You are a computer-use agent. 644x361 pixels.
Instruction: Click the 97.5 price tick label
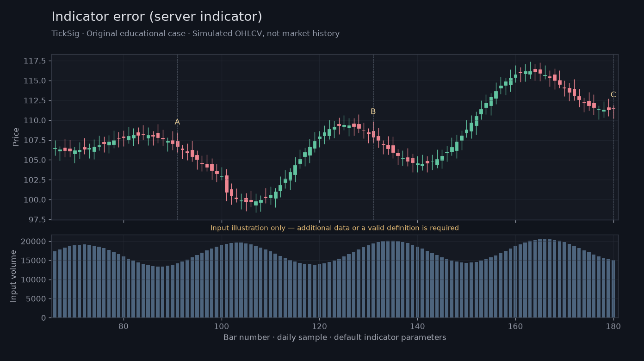coord(38,220)
